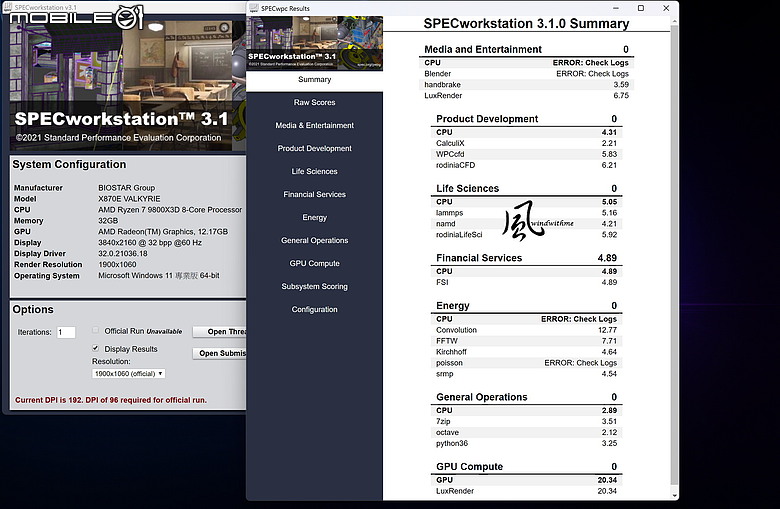The width and height of the screenshot is (780, 509).
Task: Maximize the SPECwpc Results window
Action: pos(641,8)
